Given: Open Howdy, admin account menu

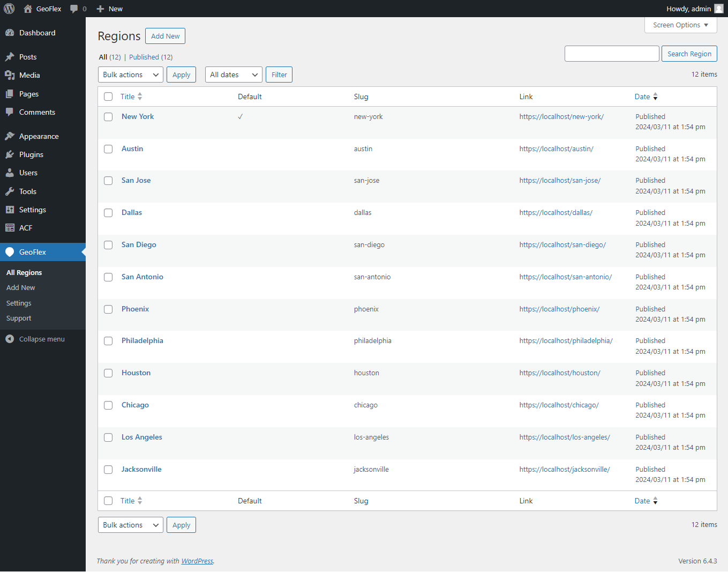Looking at the screenshot, I should (695, 9).
